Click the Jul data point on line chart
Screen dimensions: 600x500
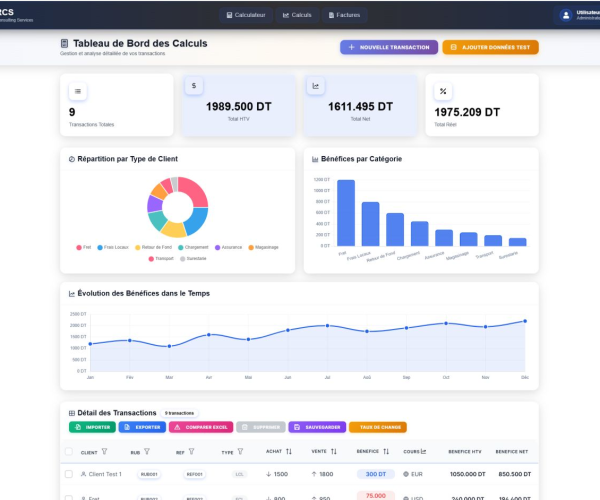(x=327, y=326)
